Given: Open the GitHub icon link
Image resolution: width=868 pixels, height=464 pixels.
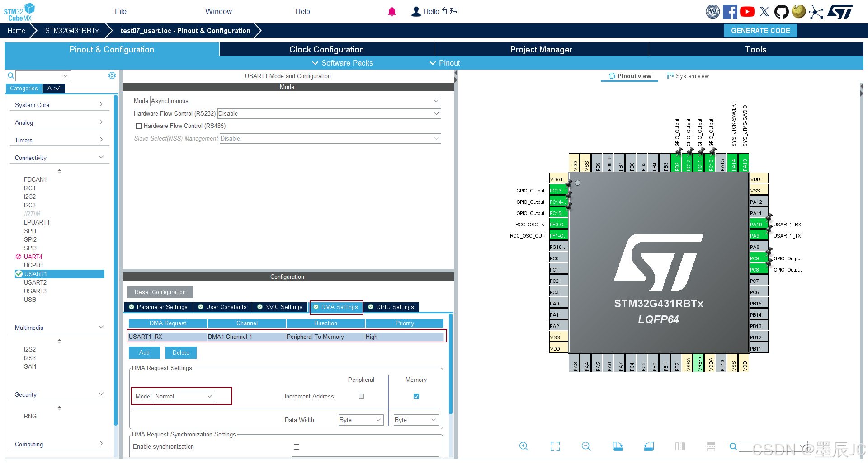Looking at the screenshot, I should pyautogui.click(x=781, y=12).
